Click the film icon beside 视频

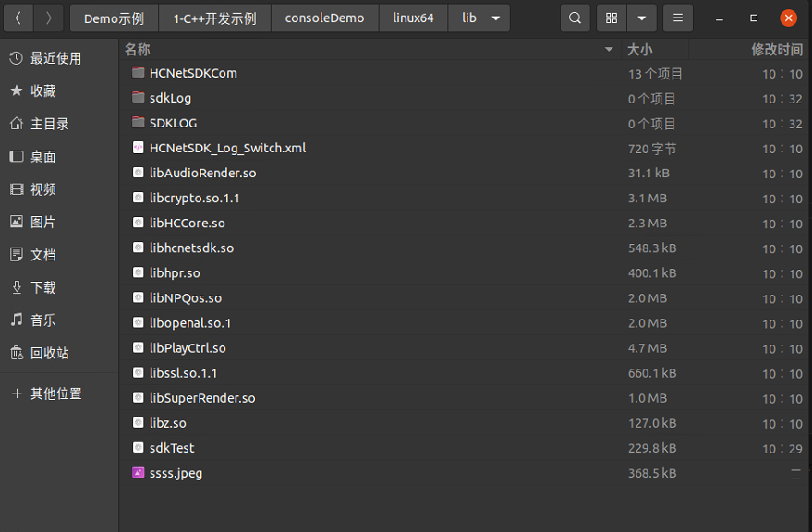tap(17, 189)
